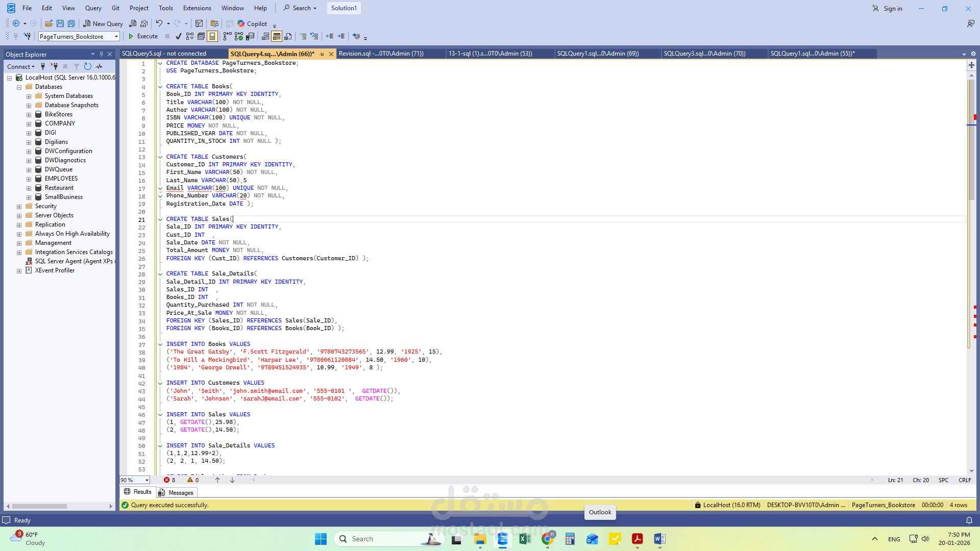Open the PageTurners_Bookstore database dropdown
This screenshot has width=980, height=551.
[x=116, y=37]
